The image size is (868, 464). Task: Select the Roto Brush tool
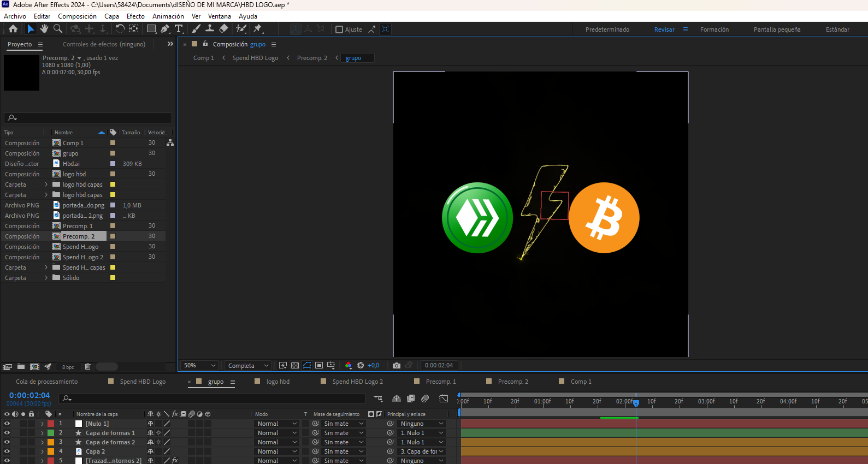pyautogui.click(x=241, y=29)
